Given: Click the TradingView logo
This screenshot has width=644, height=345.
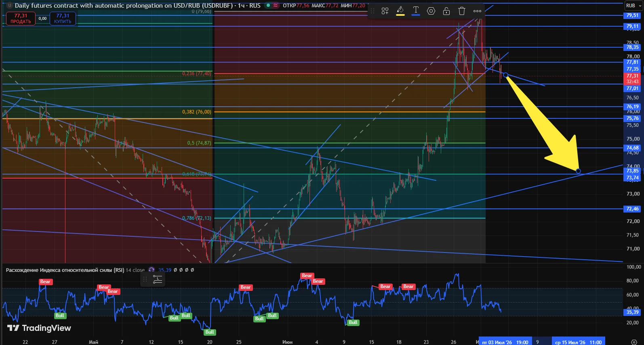Looking at the screenshot, I should point(39,328).
